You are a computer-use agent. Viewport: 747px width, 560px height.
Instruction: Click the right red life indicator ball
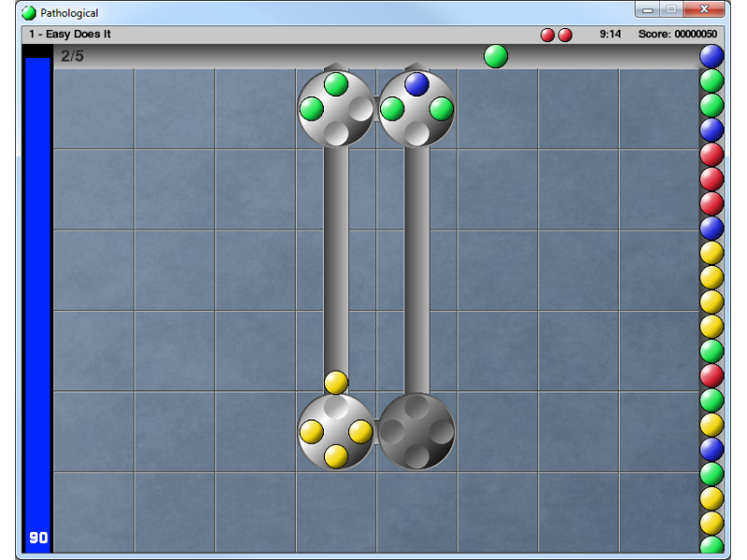565,35
